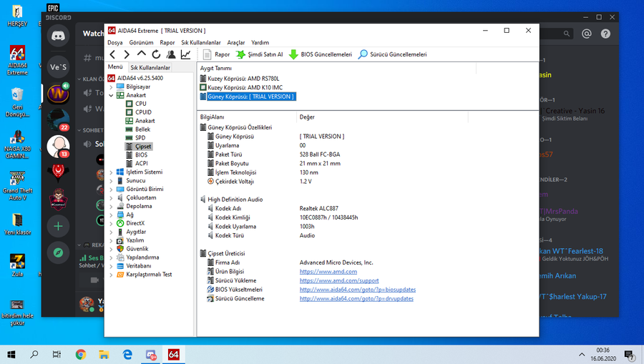This screenshot has height=364, width=644.
Task: Go back using the toolbar back arrow
Action: point(112,54)
